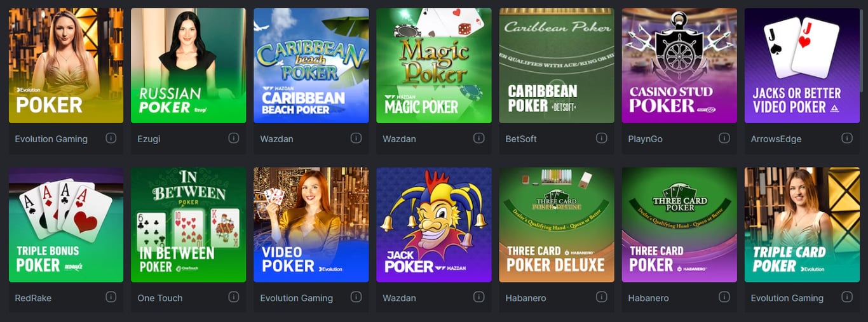The image size is (868, 322).
Task: Click info icon under Jack Poker tile
Action: click(479, 297)
